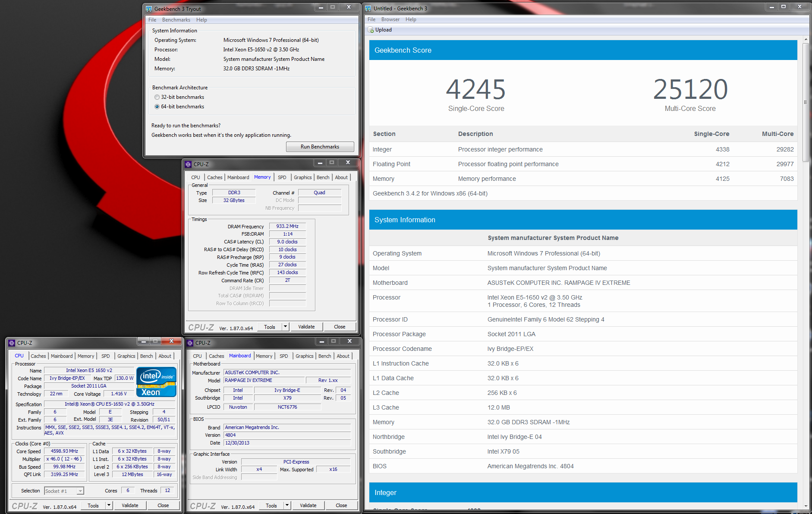
Task: Open Browser menu in Geekbench results window
Action: click(x=390, y=19)
